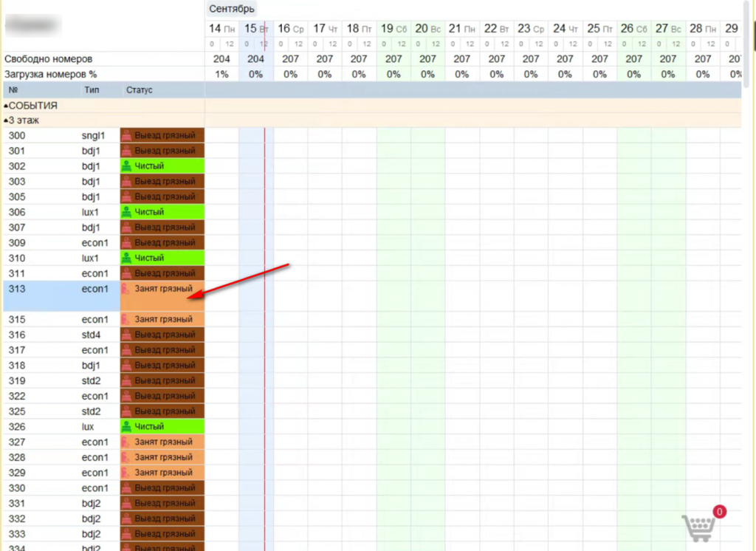Click the Чистый status of room 306
The height and width of the screenshot is (551, 756).
[x=149, y=212]
